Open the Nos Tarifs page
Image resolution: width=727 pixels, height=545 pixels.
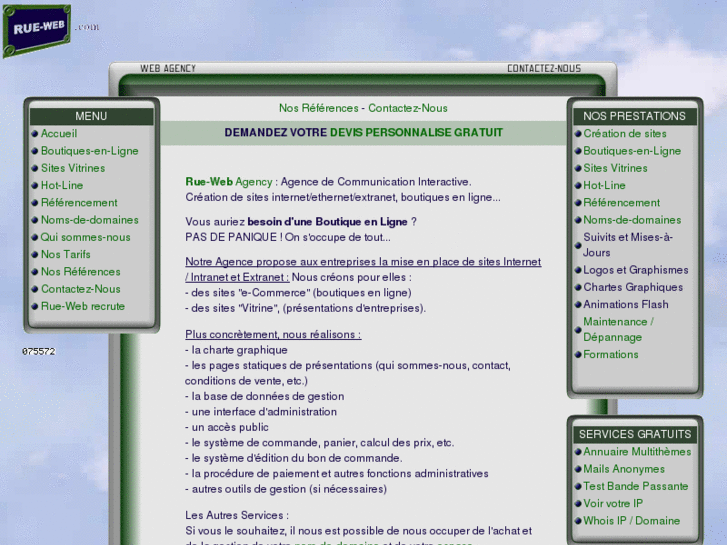tap(65, 254)
